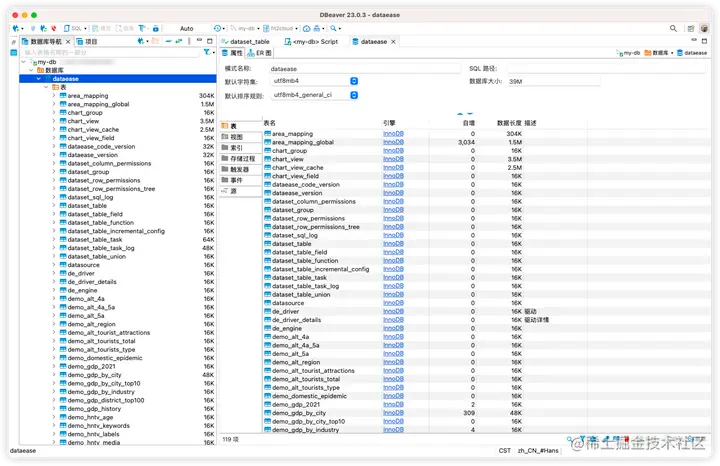Viewport: 720px width, 466px height.
Task: Close the 数据库导航 navigator tab
Action: click(x=68, y=42)
